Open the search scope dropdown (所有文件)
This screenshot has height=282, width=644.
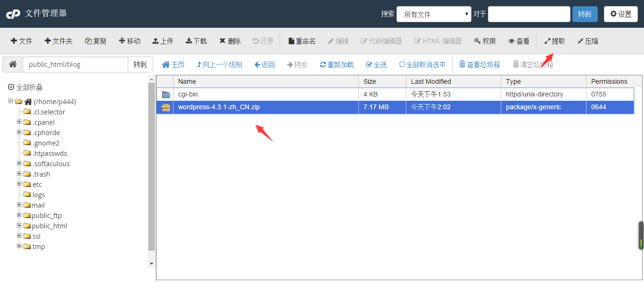434,14
